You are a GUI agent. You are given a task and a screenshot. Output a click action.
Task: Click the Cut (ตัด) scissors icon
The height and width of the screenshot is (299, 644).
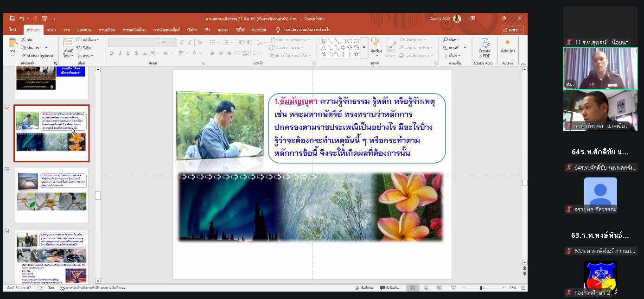(x=24, y=40)
